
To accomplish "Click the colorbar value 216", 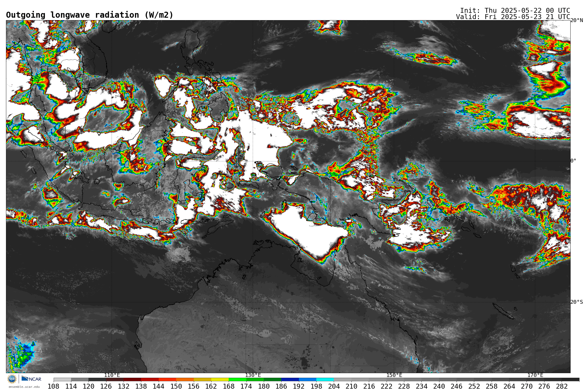I will pyautogui.click(x=369, y=386).
